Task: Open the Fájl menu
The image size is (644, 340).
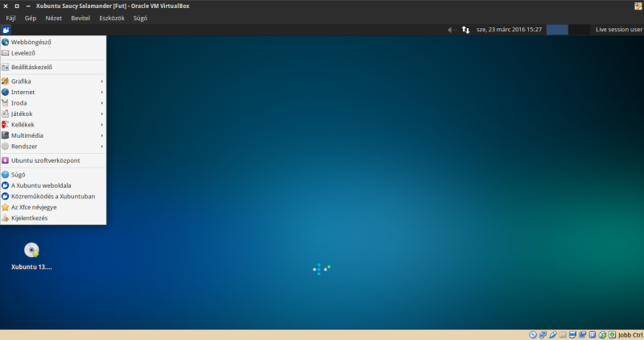Action: click(10, 18)
